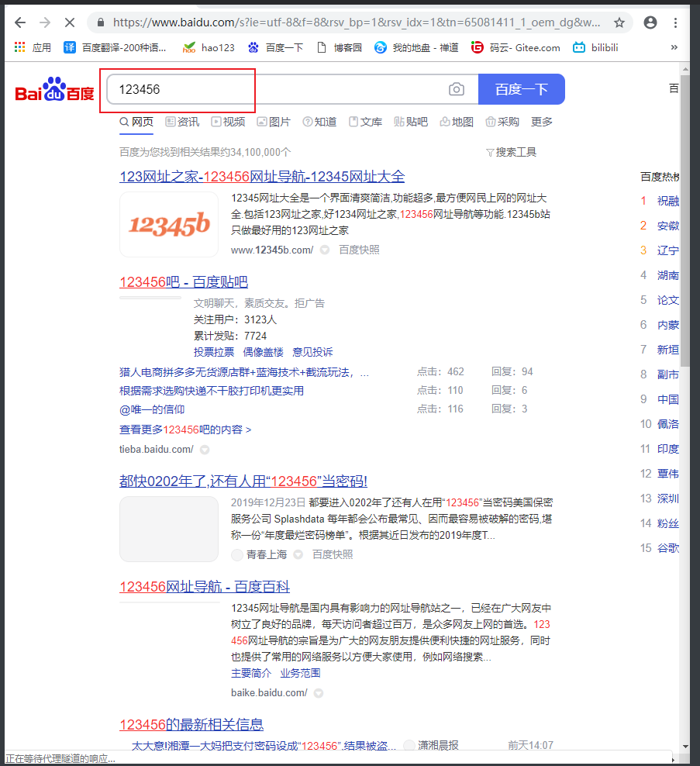Open the 根据需求选购快递不干胶打印机 post
Viewport: 700px width, 766px height.
212,391
